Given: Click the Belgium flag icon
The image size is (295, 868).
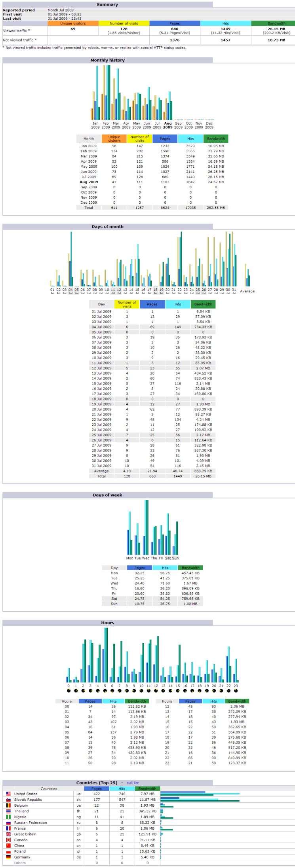Looking at the screenshot, I should 9,805.
